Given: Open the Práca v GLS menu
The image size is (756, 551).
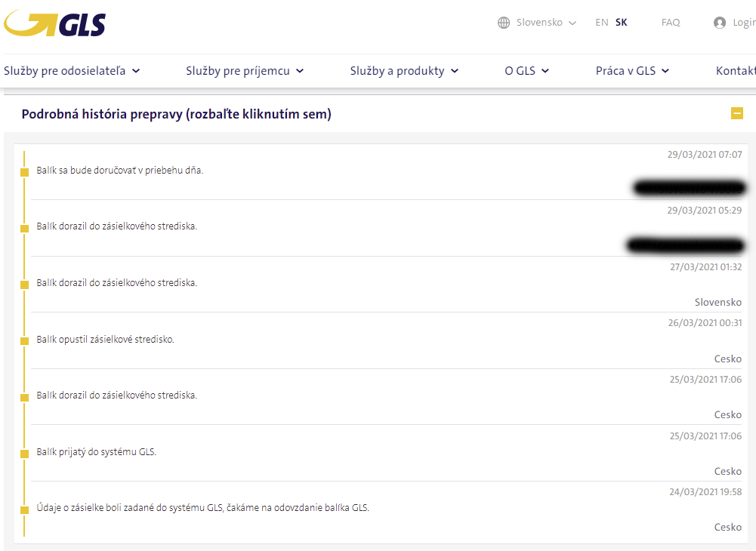Looking at the screenshot, I should (x=632, y=71).
